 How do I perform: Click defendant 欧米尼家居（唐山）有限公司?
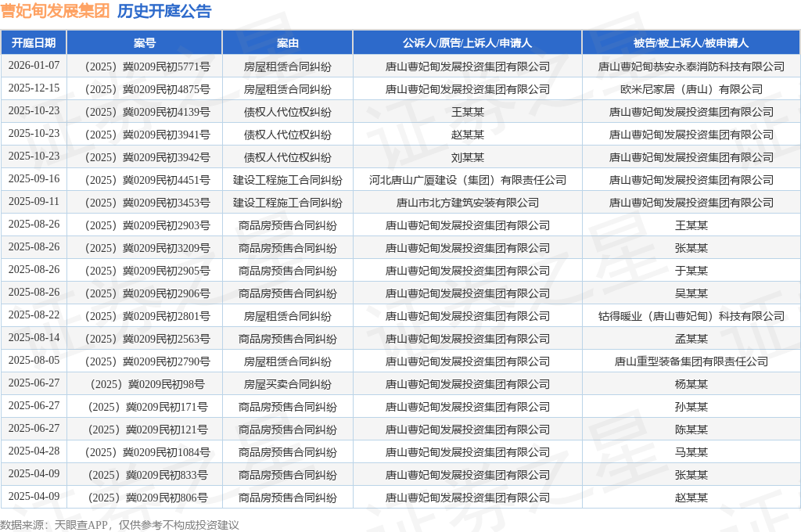click(x=691, y=89)
